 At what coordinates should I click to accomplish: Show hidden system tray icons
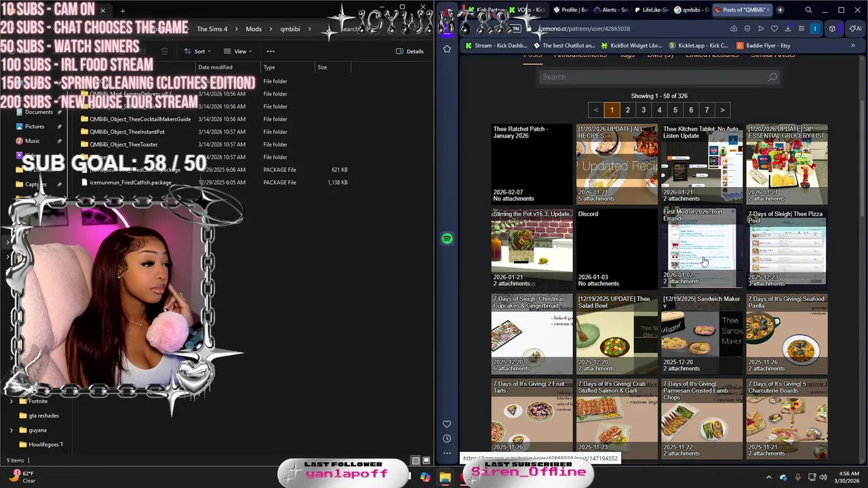click(768, 478)
